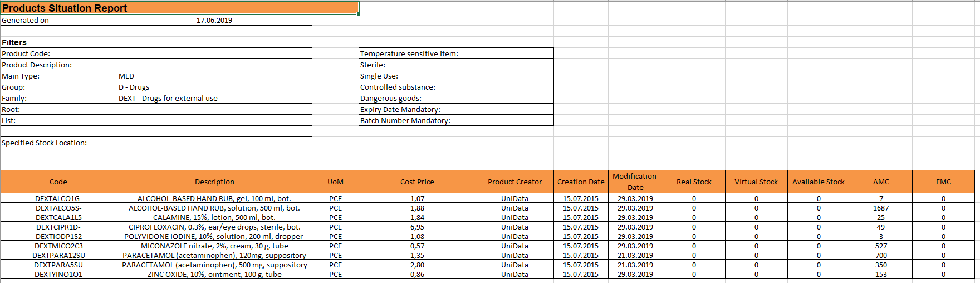Viewport: 980px width, 283px height.
Task: Click the Specified Stock Location value field
Action: click(214, 143)
